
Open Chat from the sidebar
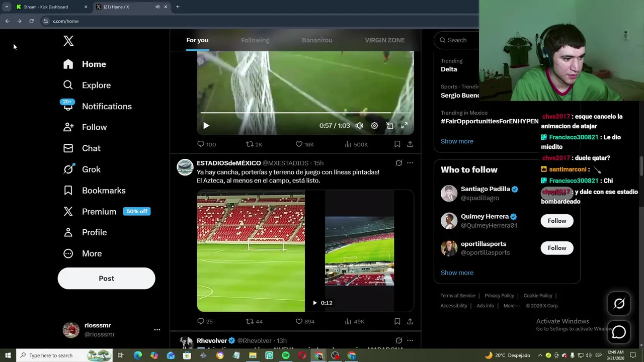point(82,148)
